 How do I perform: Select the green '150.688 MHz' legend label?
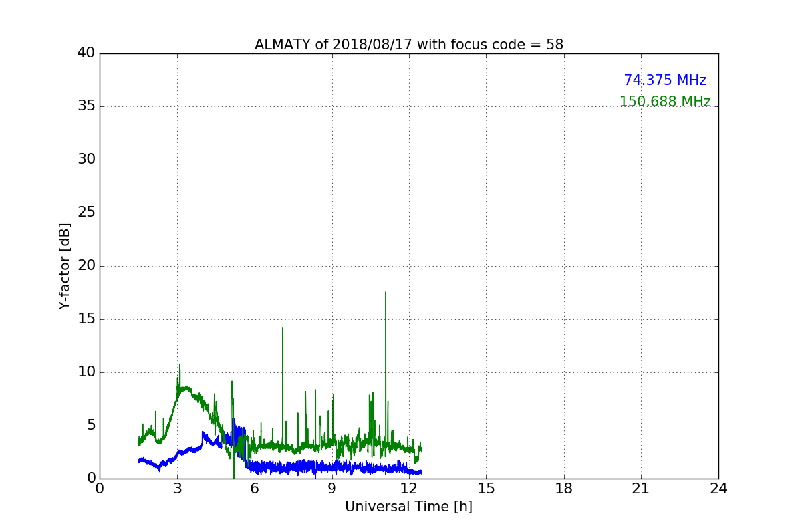click(x=665, y=102)
